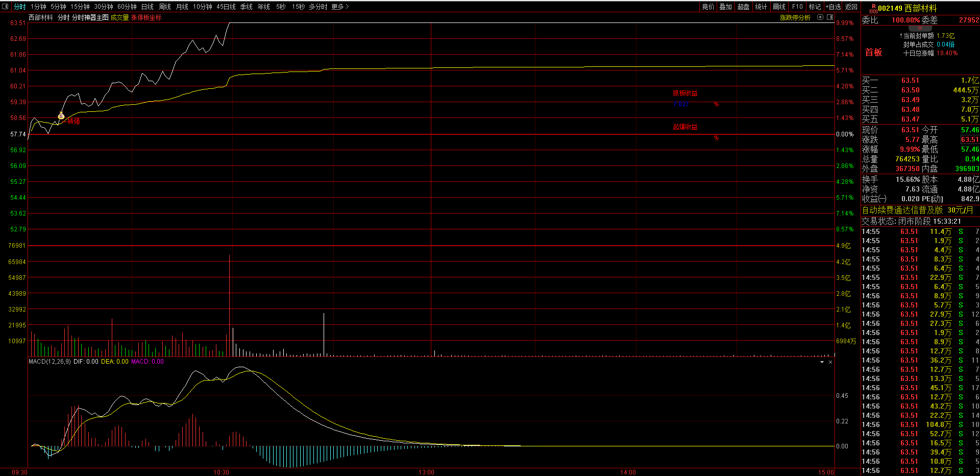980x476 pixels.
Task: Expand the 更多 periods menu
Action: (x=340, y=7)
